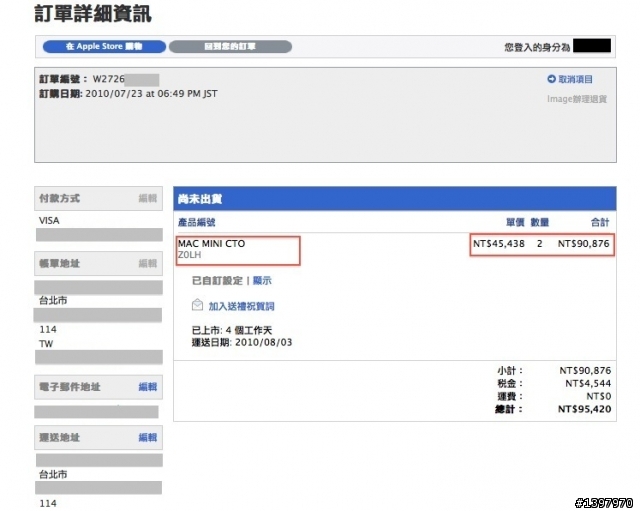Click 編輯 next to 運送地址
Image resolution: width=640 pixels, height=511 pixels.
pyautogui.click(x=147, y=437)
